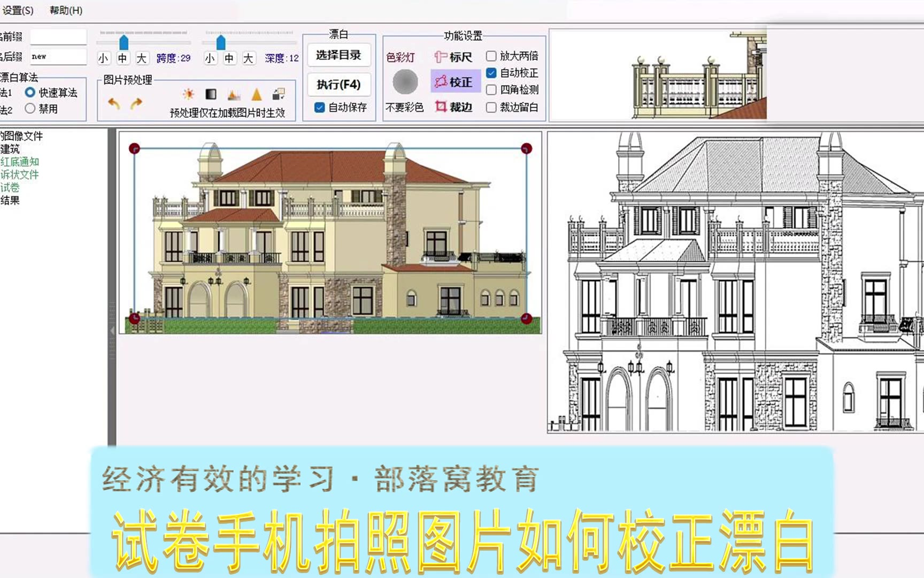Click the balcony preview thumbnail at top right
Screen dimensions: 924x578
click(658, 75)
